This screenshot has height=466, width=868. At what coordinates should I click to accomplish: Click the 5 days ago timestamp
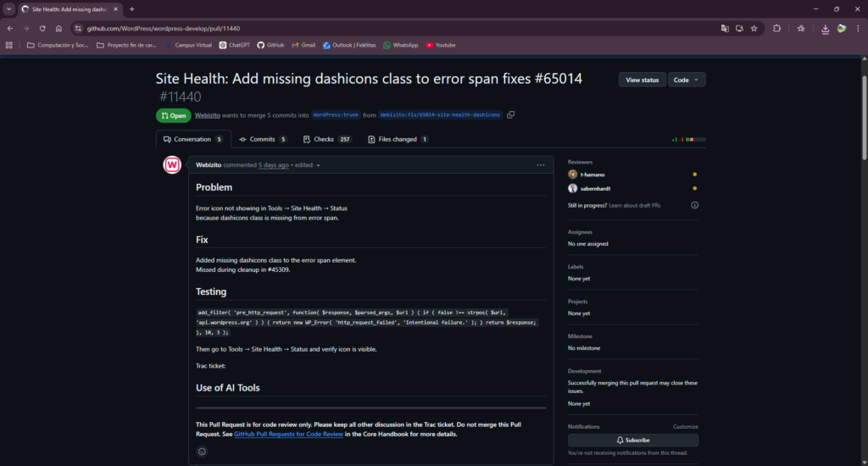click(x=274, y=165)
